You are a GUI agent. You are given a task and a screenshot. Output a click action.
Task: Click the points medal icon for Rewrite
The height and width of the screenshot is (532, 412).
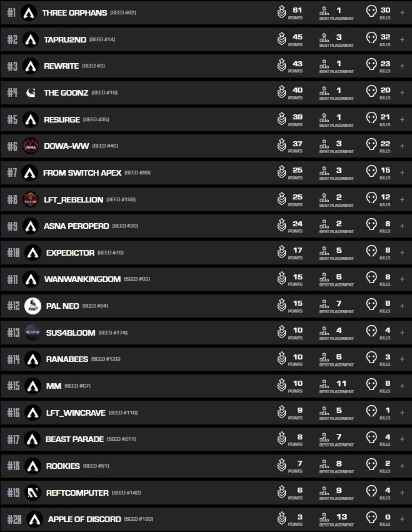tap(282, 66)
